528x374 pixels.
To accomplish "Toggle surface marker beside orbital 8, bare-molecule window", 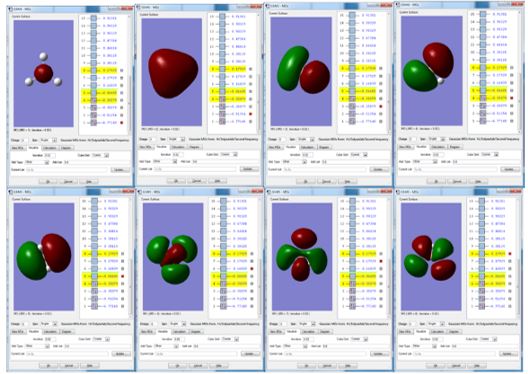I will point(122,70).
